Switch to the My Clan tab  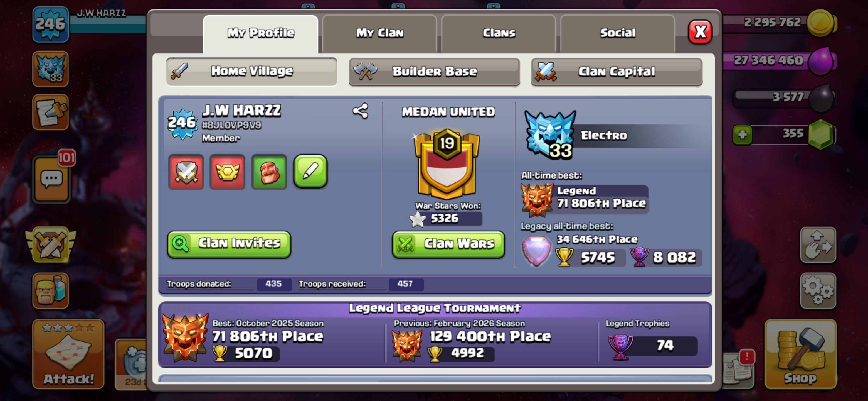[379, 33]
